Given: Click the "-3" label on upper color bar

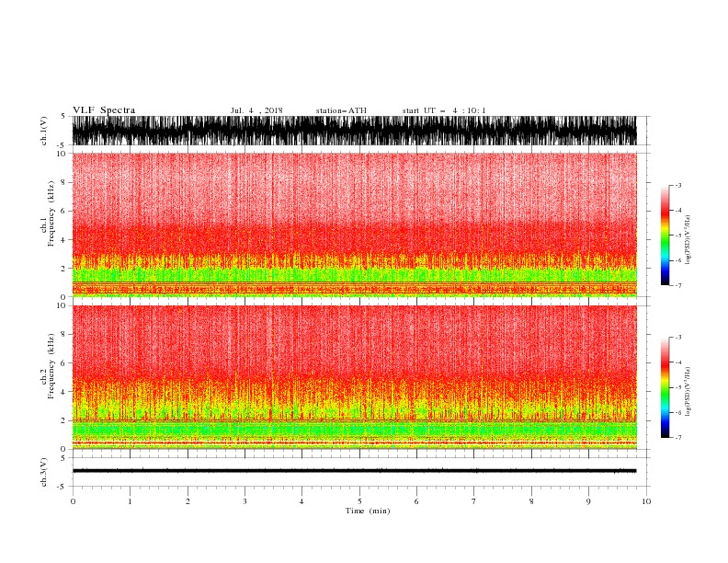Looking at the screenshot, I should pyautogui.click(x=677, y=185).
